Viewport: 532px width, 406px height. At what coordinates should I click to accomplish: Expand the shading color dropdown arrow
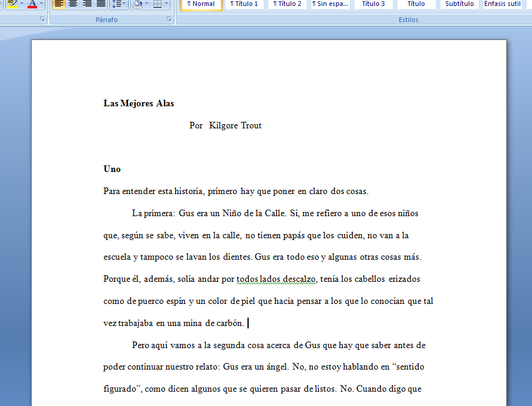click(x=146, y=4)
